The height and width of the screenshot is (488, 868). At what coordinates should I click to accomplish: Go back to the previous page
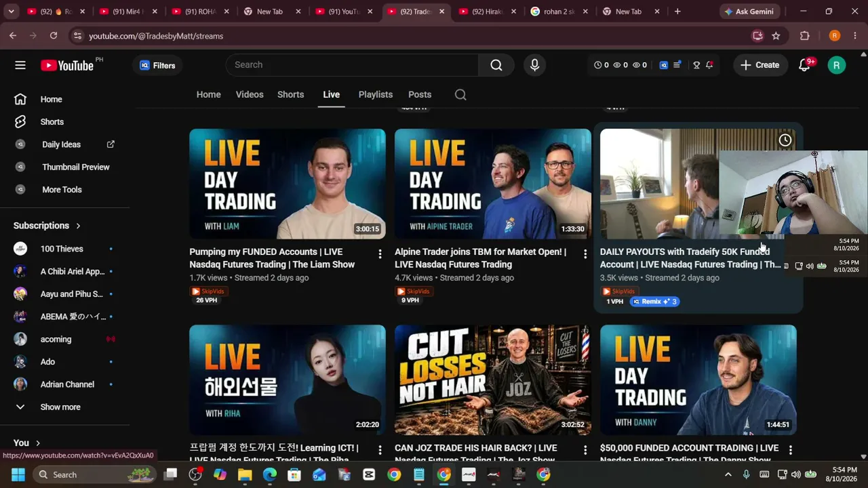coord(13,36)
